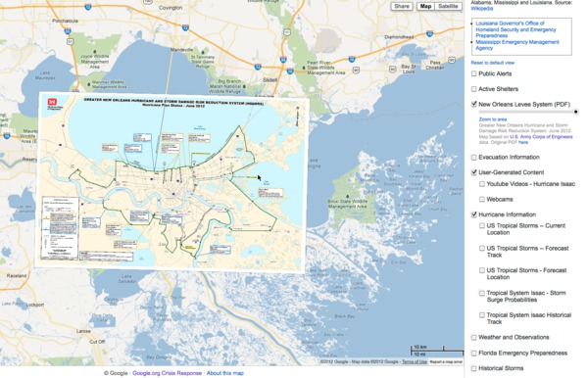Click Reset to default view link
Screen dimensions: 588x378
(493, 63)
